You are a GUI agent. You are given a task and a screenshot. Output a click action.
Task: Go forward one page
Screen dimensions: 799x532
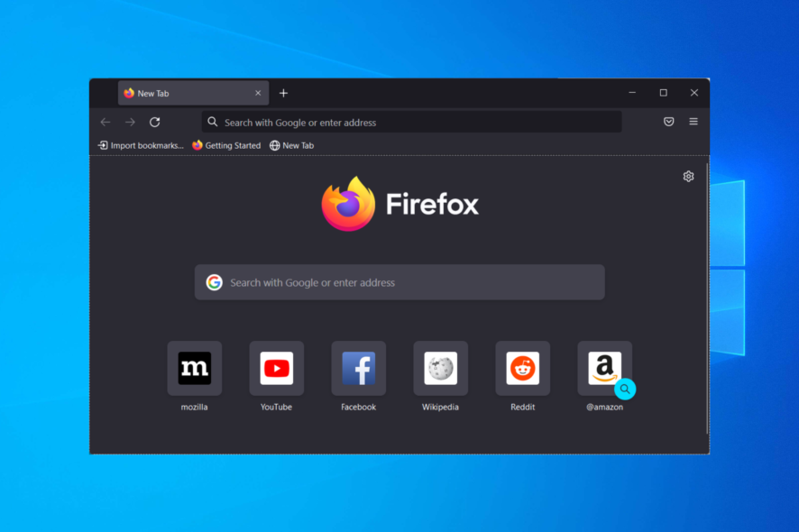coord(131,123)
